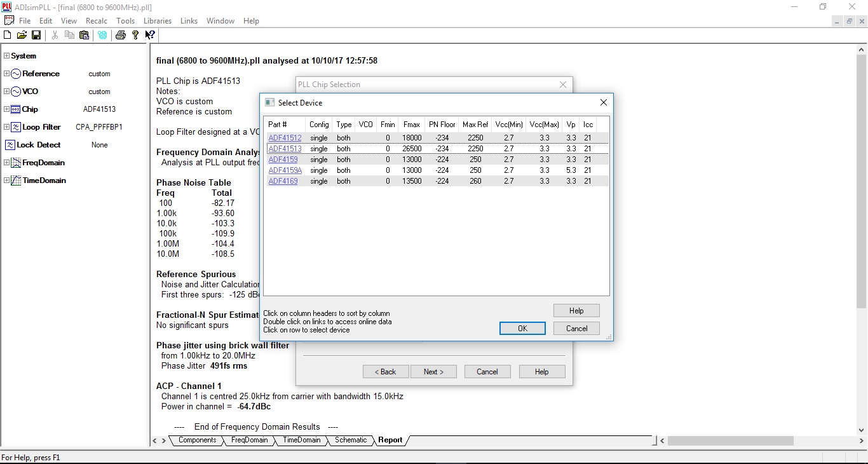Open the ADF4159A part link

point(285,170)
